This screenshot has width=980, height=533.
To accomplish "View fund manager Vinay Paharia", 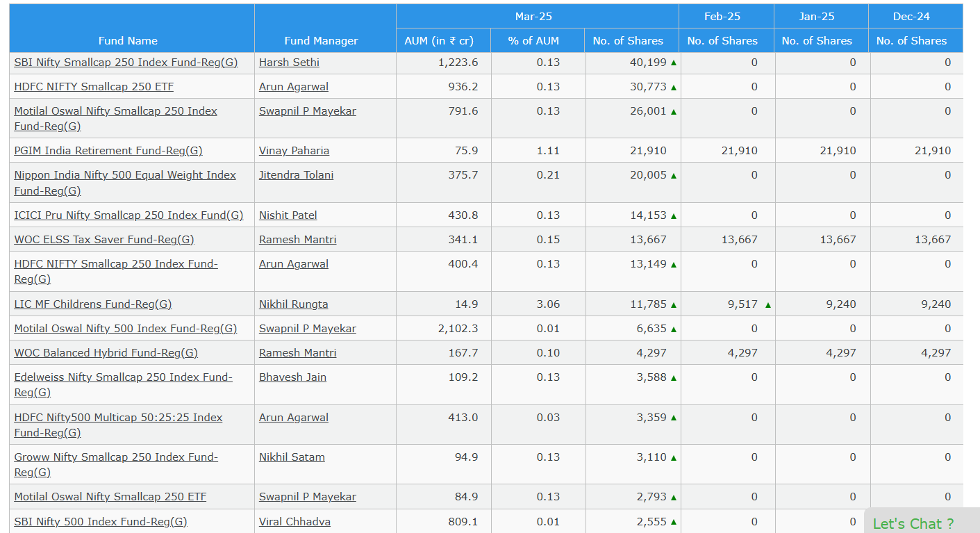I will coord(294,151).
